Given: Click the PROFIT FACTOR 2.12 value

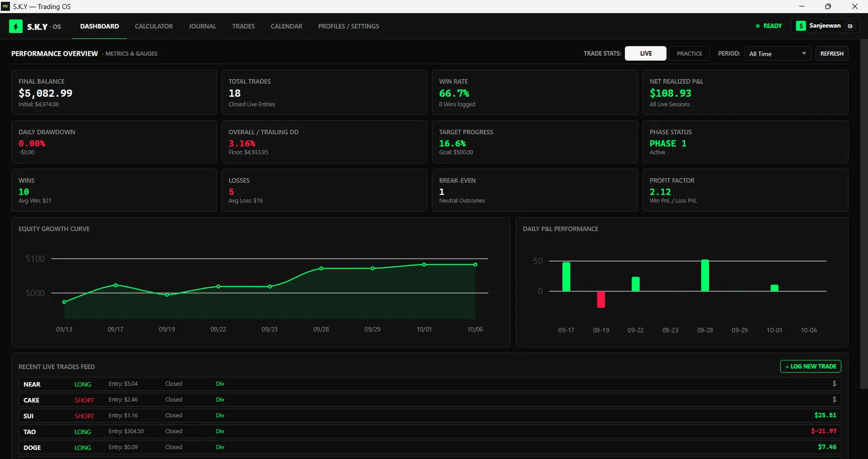Looking at the screenshot, I should (660, 192).
